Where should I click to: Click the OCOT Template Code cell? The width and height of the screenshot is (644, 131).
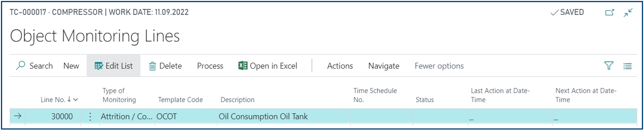pyautogui.click(x=186, y=116)
